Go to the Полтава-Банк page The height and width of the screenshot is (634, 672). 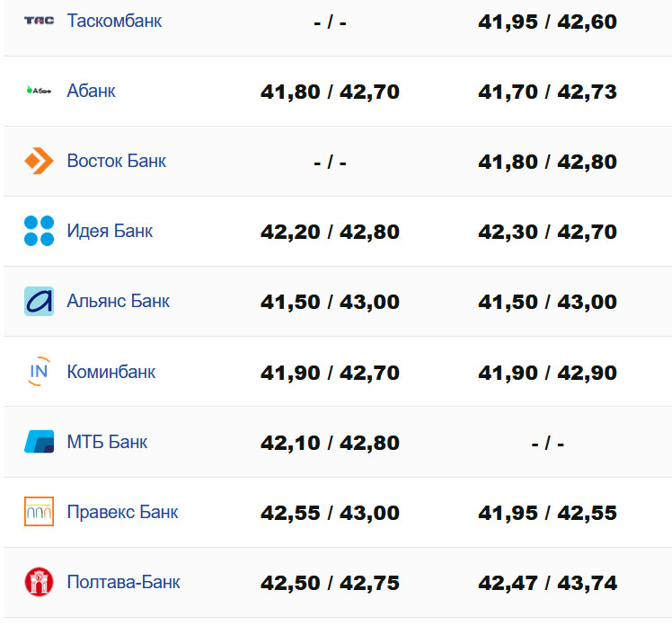[123, 582]
